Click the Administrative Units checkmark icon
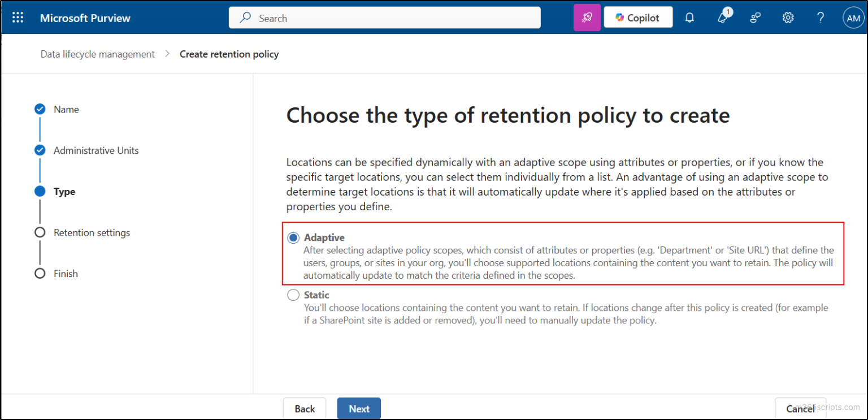The height and width of the screenshot is (420, 868). tap(40, 150)
